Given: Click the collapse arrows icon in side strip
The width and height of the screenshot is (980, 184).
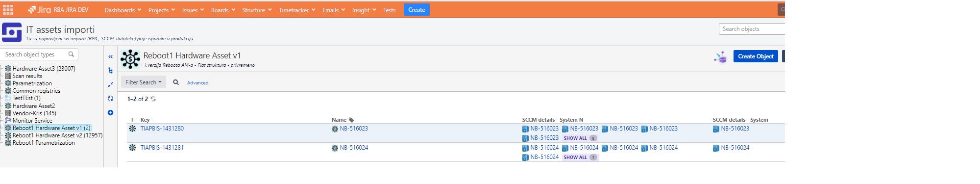Looking at the screenshot, I should coord(110,85).
